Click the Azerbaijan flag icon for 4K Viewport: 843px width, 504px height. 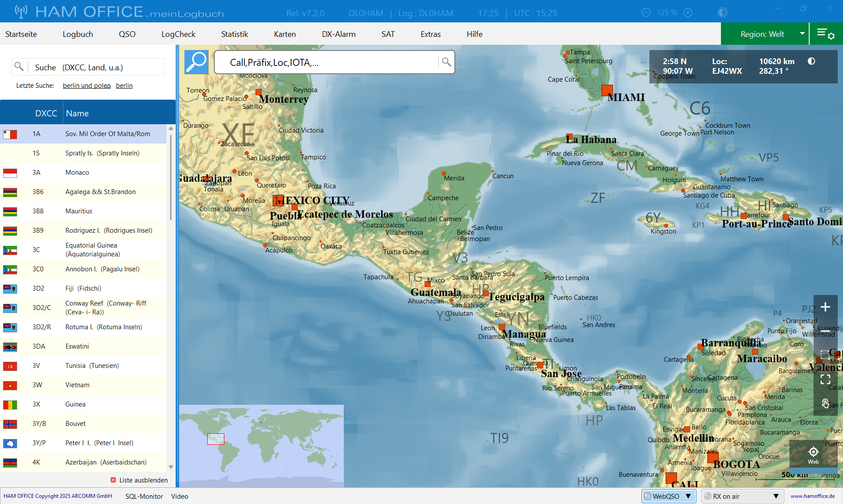10,463
